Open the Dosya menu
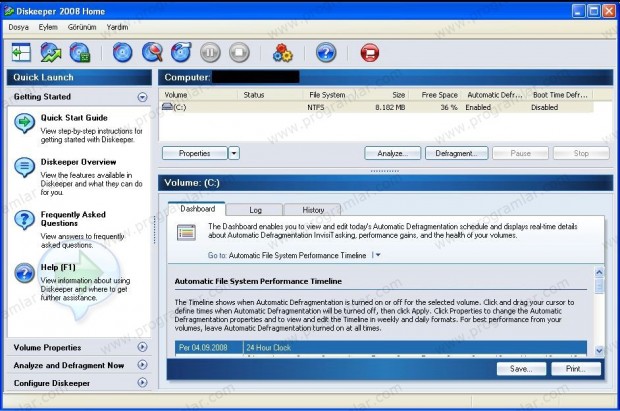The height and width of the screenshot is (411, 620). click(19, 27)
